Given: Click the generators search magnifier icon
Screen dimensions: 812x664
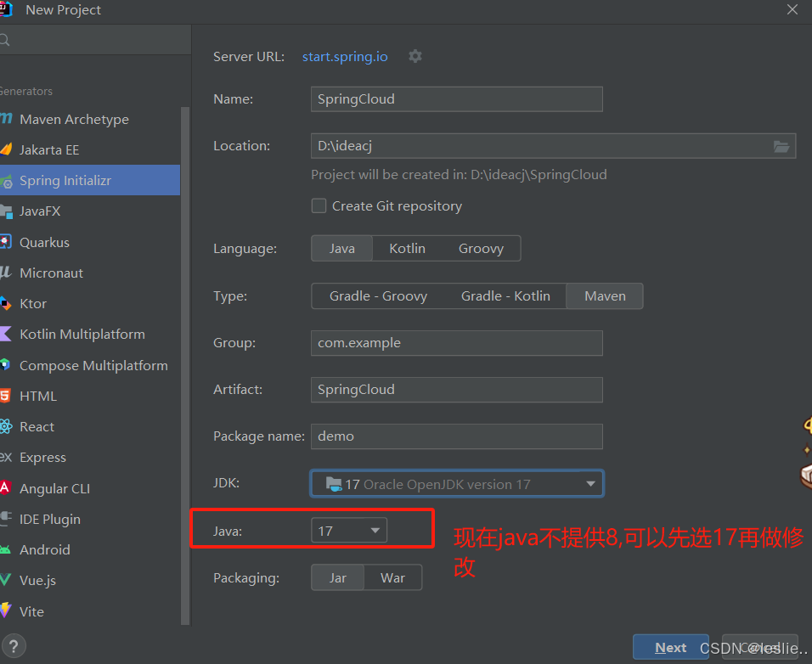Looking at the screenshot, I should pos(4,40).
